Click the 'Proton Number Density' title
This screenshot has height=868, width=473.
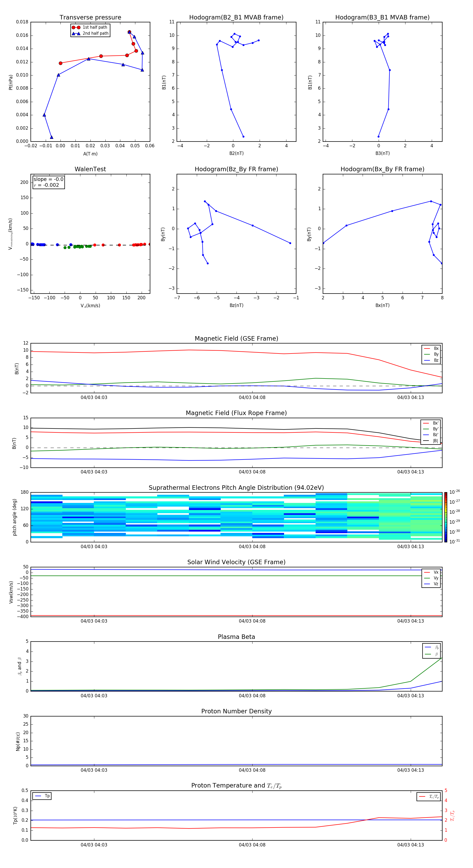236,711
